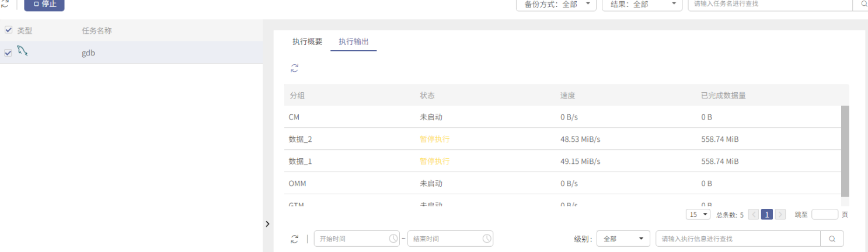The height and width of the screenshot is (252, 868).
Task: Open the 级别 level dropdown
Action: 623,239
